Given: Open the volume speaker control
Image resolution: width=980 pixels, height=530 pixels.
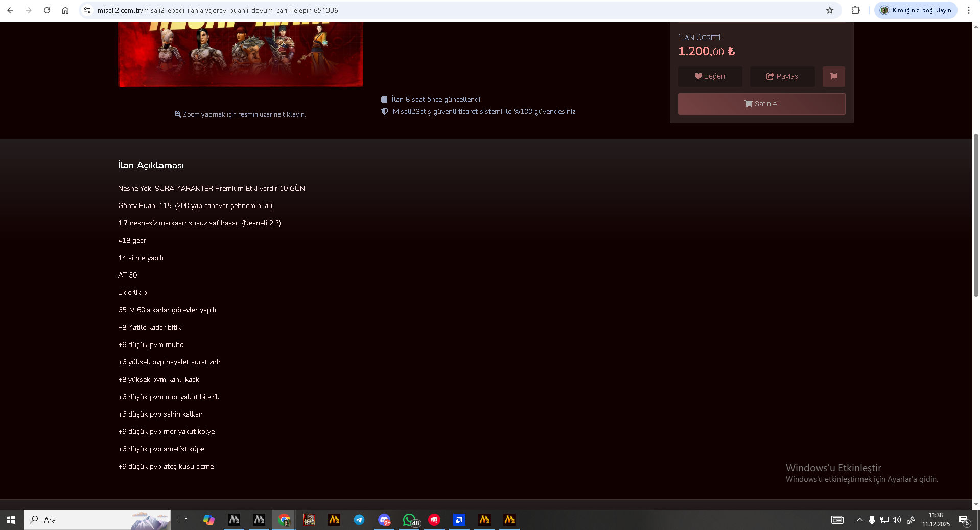Looking at the screenshot, I should tap(897, 520).
